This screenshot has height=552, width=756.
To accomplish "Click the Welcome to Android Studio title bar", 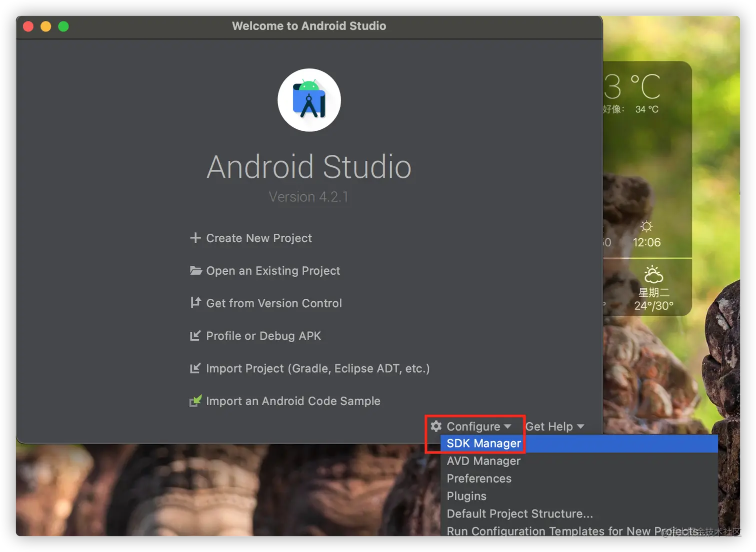I will pyautogui.click(x=309, y=26).
